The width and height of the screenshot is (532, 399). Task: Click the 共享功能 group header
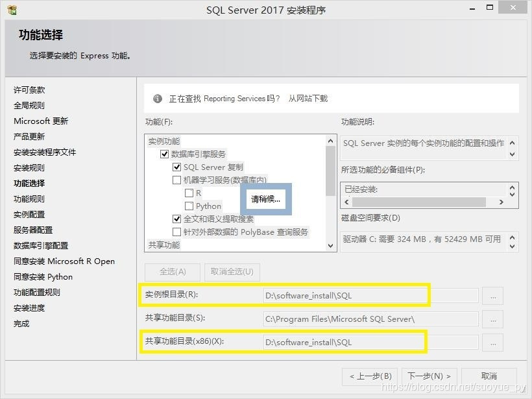(x=164, y=245)
